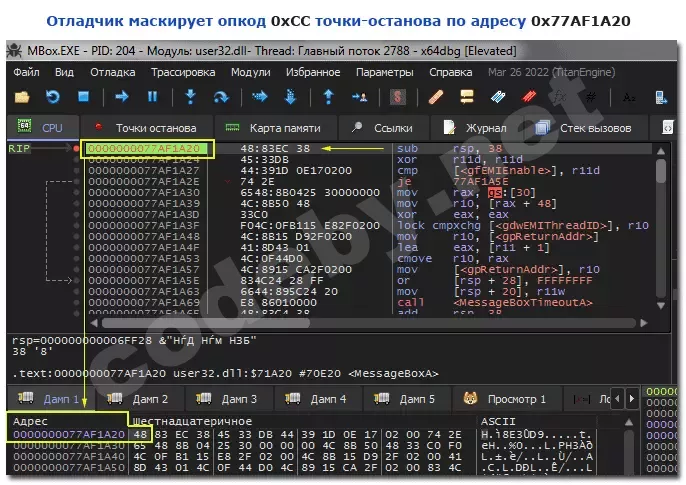686x485 pixels.
Task: Open the Patches dialog (bandage icon)
Action: click(436, 97)
